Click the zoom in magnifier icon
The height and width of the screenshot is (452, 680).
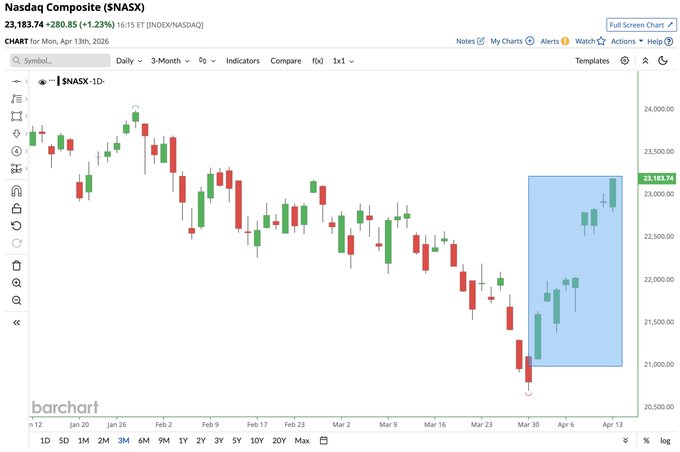pyautogui.click(x=16, y=283)
